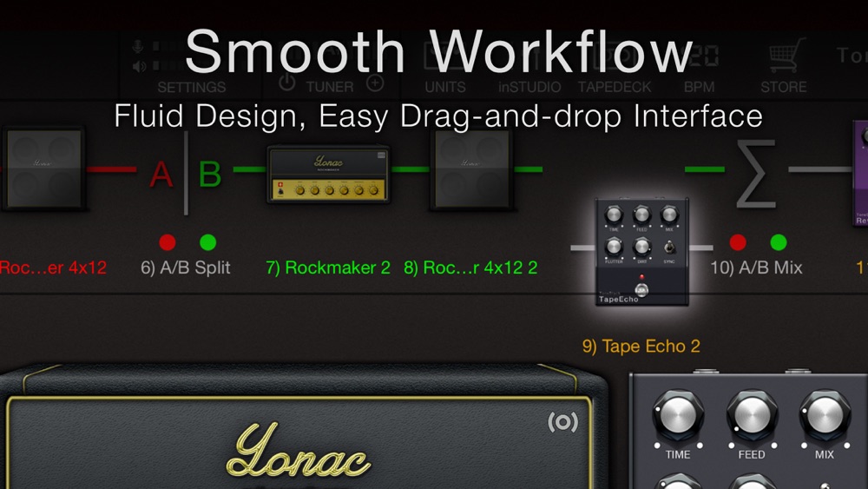Click the 8) Roc...r 4x12 2 label
Viewport: 868px width, 489px height.
coord(470,268)
